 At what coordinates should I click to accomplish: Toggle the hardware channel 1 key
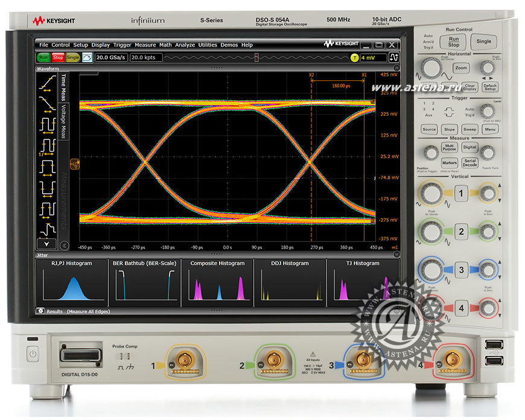461,193
